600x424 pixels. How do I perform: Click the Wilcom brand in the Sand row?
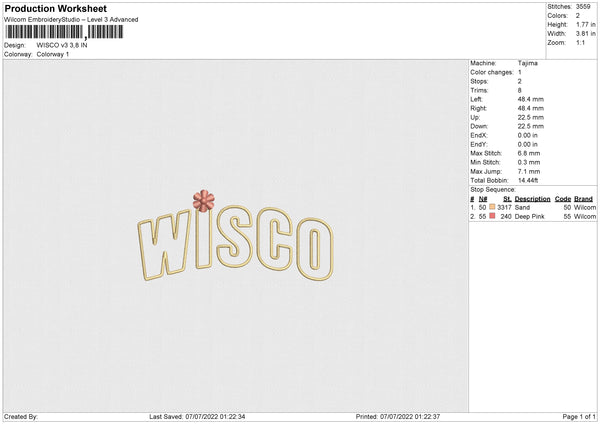click(585, 207)
